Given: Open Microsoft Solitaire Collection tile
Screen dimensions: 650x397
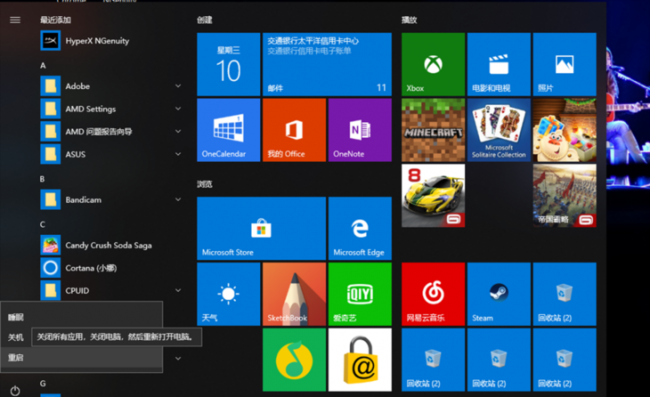Looking at the screenshot, I should (x=499, y=130).
